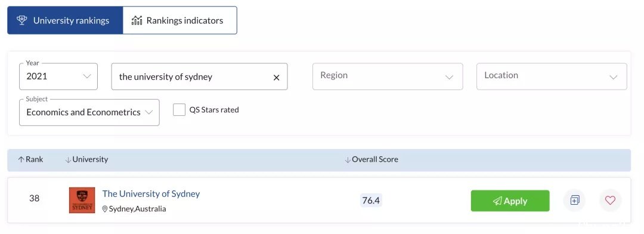Click the sort arrow beside University header
The height and width of the screenshot is (234, 644).
click(68, 159)
